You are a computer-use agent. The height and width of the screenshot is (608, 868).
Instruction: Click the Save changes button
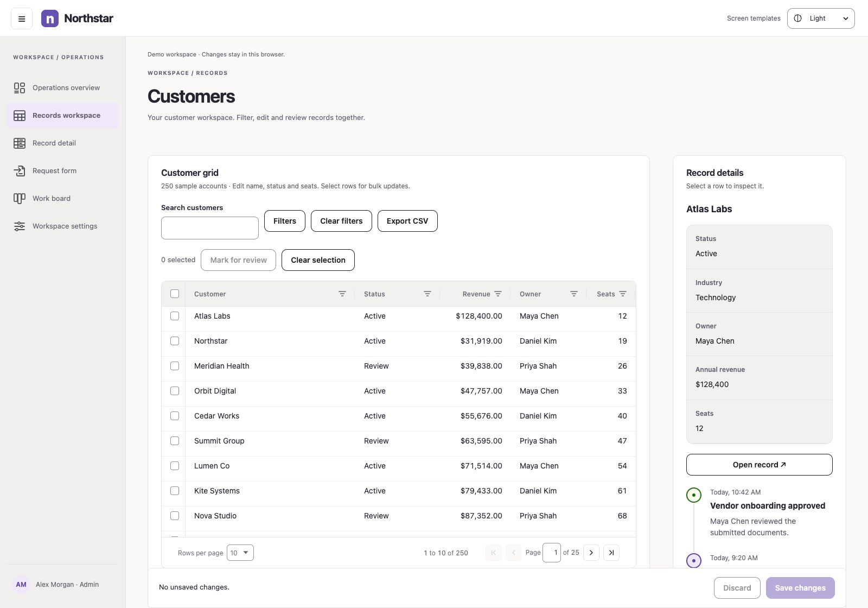(800, 588)
